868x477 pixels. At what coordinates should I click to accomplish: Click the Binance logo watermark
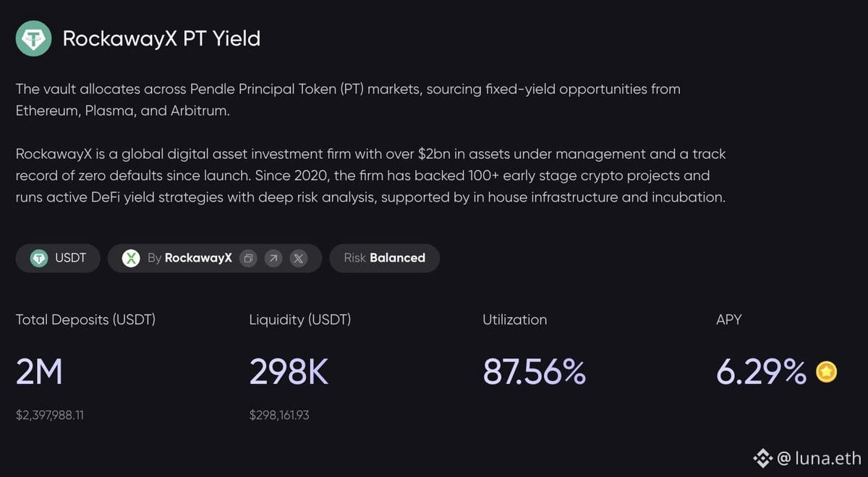pos(762,457)
